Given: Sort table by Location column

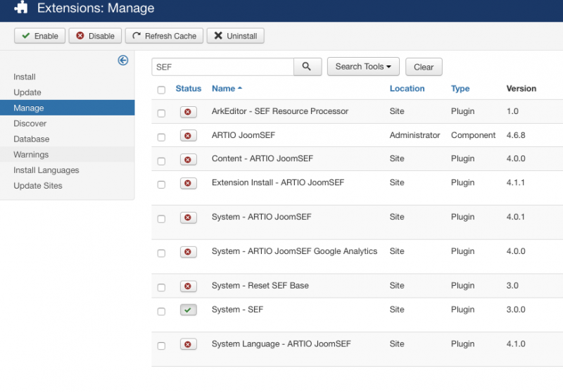Looking at the screenshot, I should coord(407,89).
